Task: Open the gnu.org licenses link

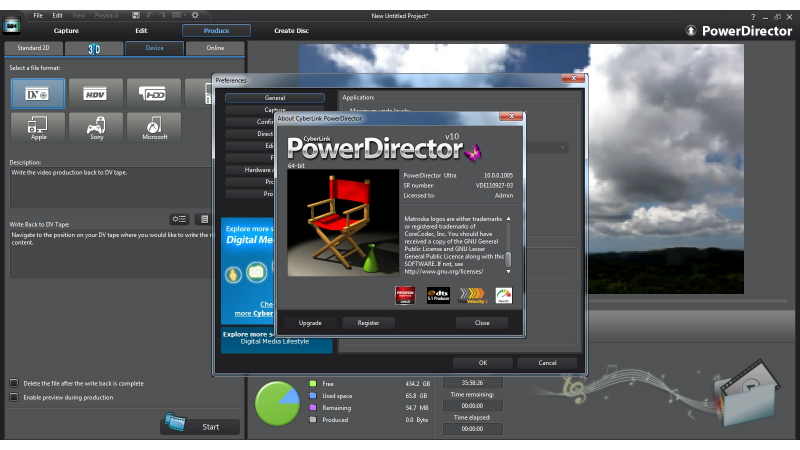Action: [x=444, y=271]
